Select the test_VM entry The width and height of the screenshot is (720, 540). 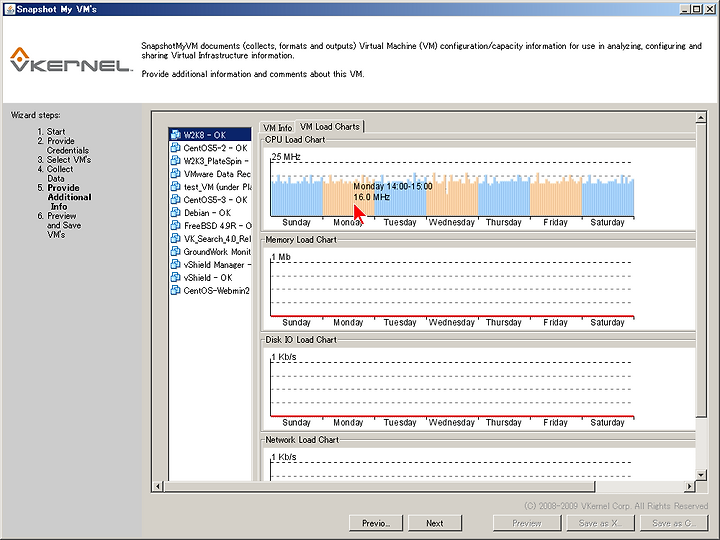point(210,186)
